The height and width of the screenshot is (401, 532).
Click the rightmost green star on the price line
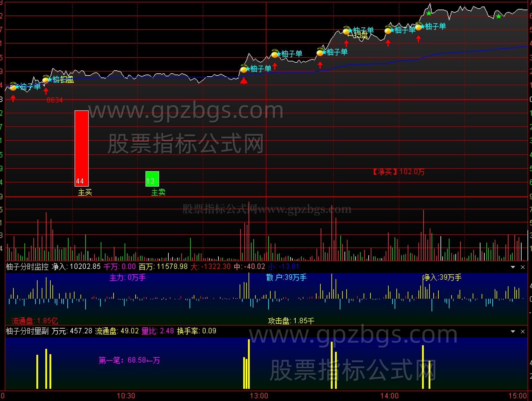coord(499,16)
